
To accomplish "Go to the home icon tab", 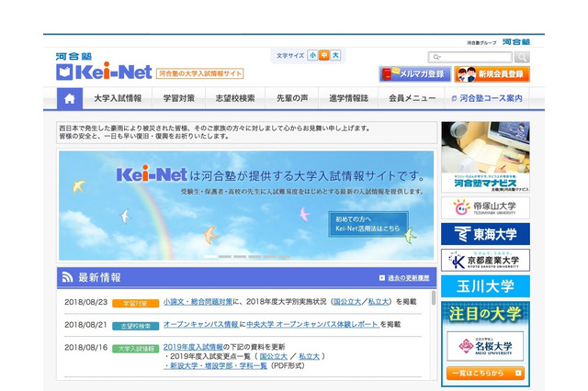I will (70, 98).
